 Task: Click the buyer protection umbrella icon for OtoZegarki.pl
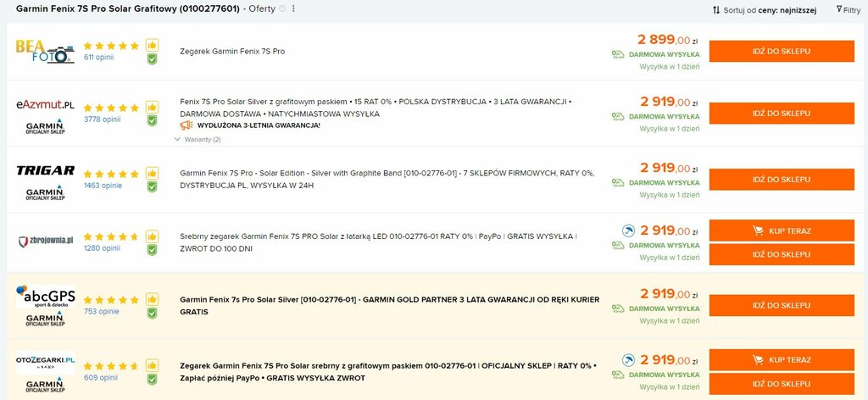point(628,360)
